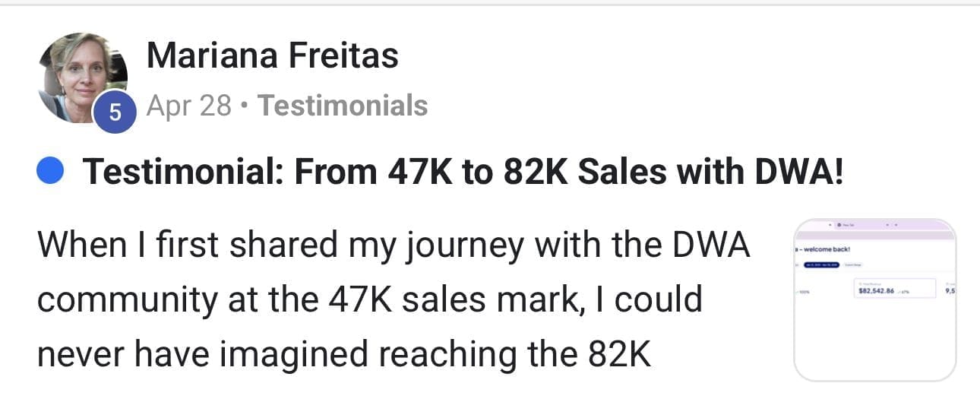This screenshot has width=980, height=399.
Task: Open the post titled From 47K to 82K Sales
Action: [x=463, y=173]
